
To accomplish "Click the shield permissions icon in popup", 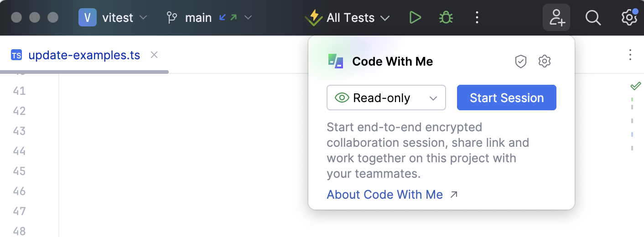I will coord(521,61).
